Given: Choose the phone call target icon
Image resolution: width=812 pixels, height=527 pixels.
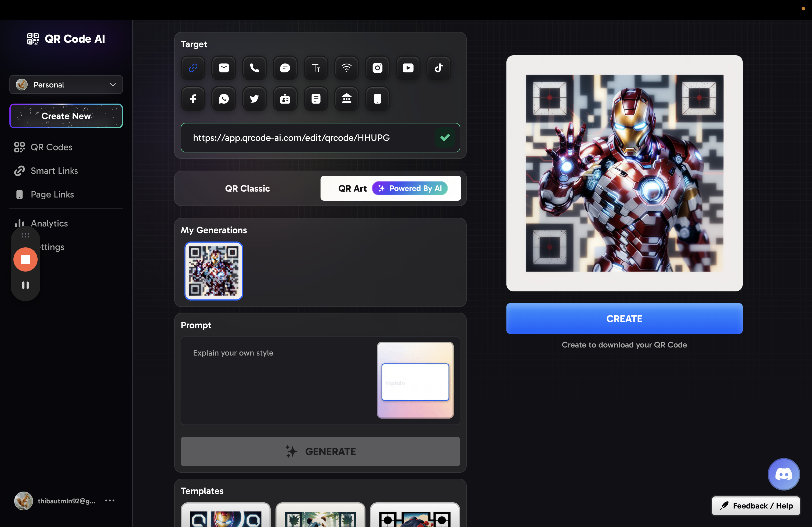Looking at the screenshot, I should (x=255, y=68).
